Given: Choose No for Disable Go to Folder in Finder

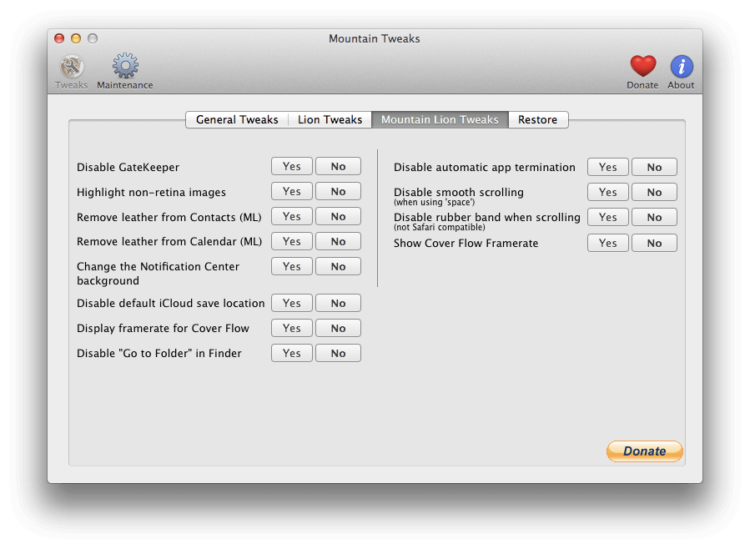Looking at the screenshot, I should point(338,353).
